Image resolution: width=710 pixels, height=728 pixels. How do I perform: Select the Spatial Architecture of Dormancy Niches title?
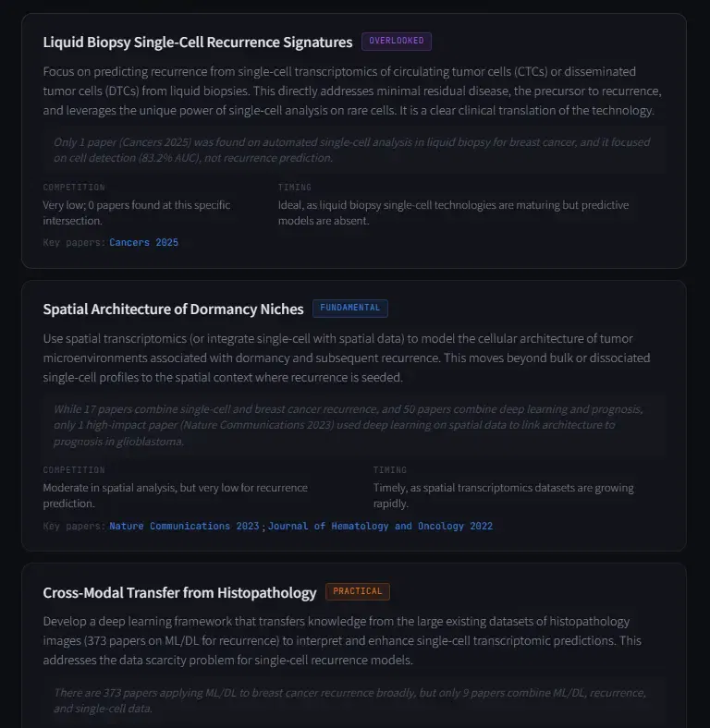click(x=173, y=309)
